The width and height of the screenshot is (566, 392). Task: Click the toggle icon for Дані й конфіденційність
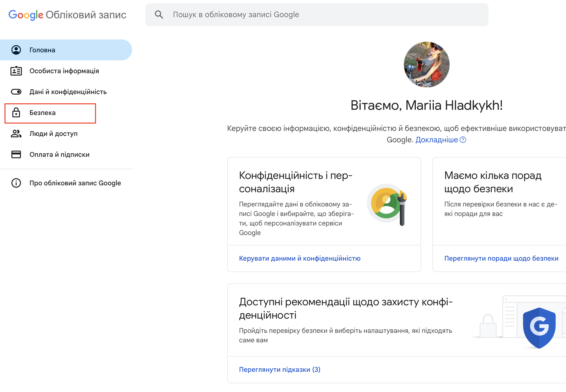pyautogui.click(x=16, y=92)
